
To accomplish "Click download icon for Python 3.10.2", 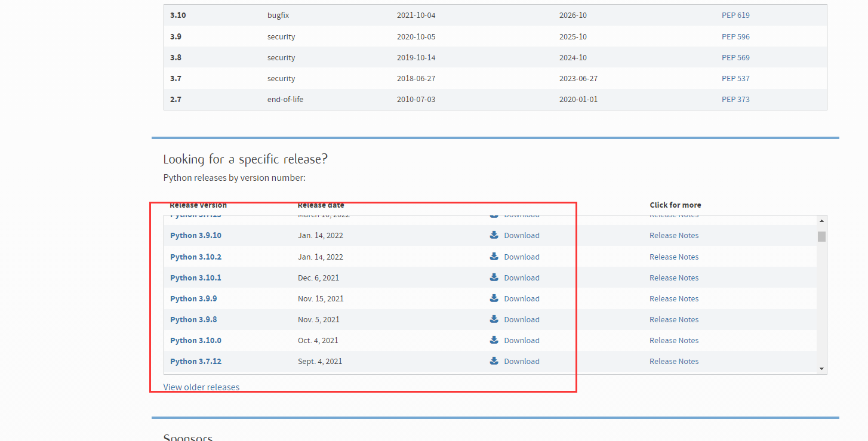I will (494, 257).
